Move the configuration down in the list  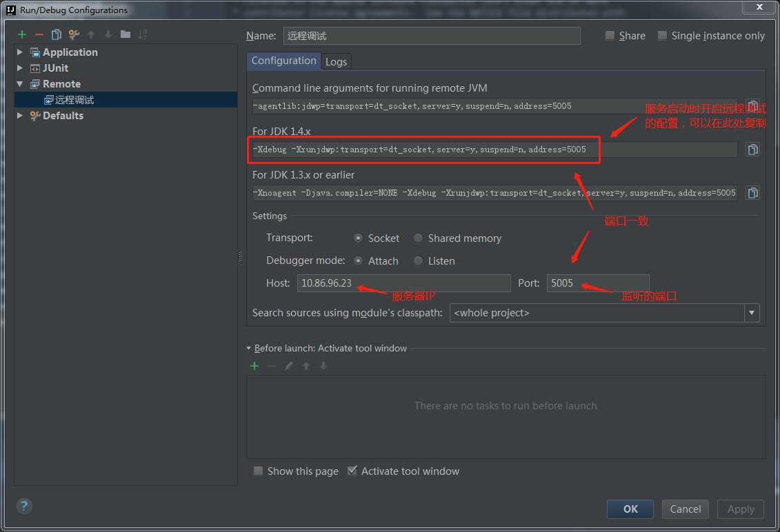[108, 34]
